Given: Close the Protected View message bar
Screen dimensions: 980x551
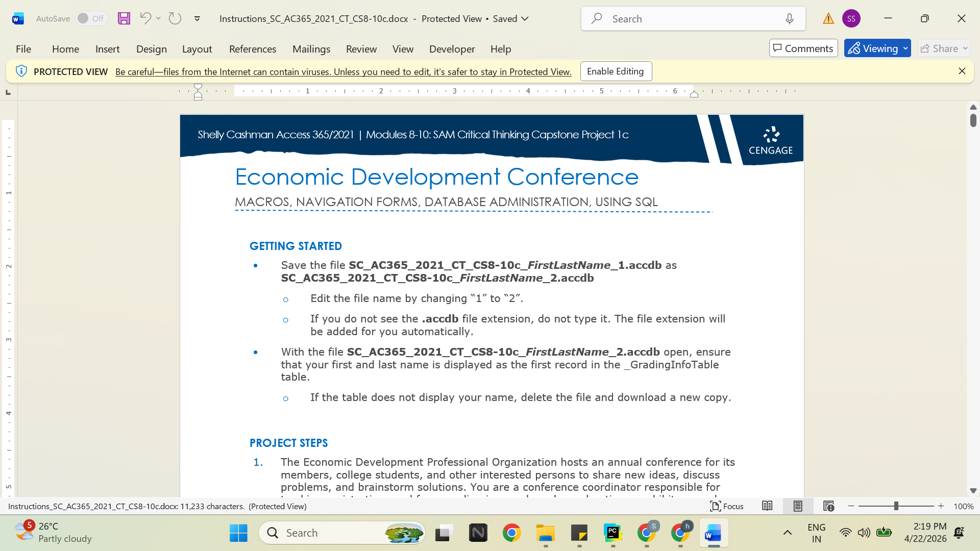Looking at the screenshot, I should [x=962, y=71].
